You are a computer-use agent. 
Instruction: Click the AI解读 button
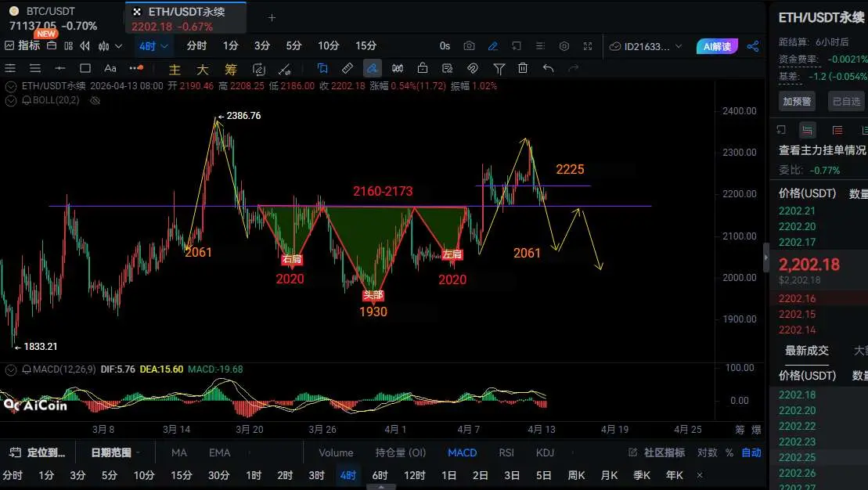[x=718, y=46]
